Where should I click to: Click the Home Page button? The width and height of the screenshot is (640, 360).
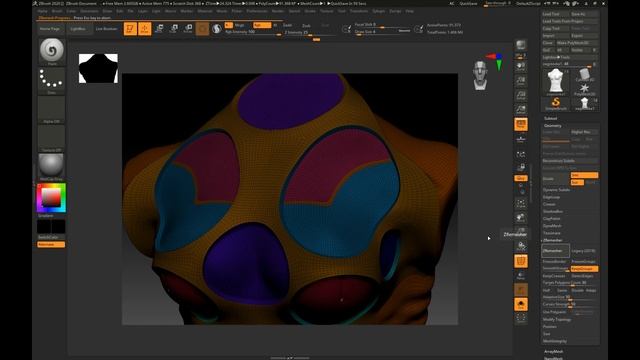pyautogui.click(x=50, y=29)
